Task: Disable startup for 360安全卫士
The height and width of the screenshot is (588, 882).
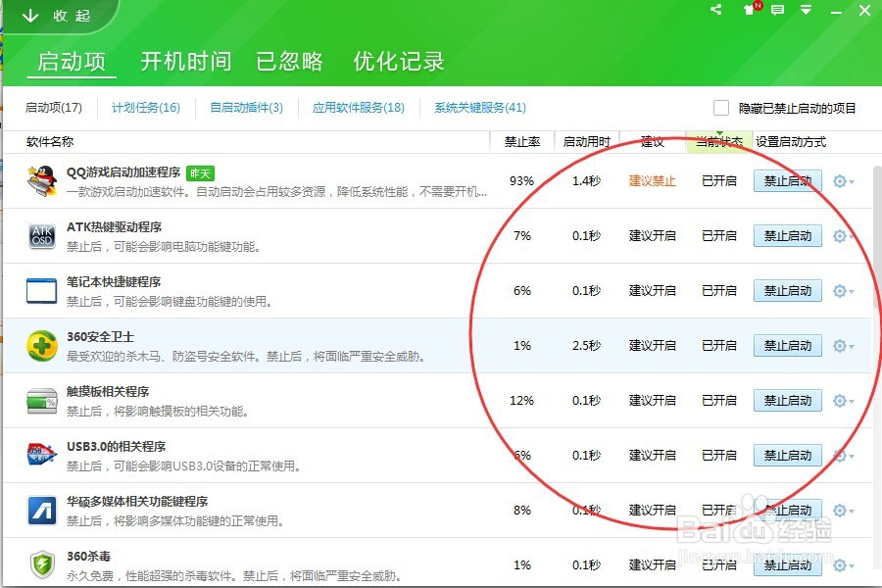Action: point(788,346)
